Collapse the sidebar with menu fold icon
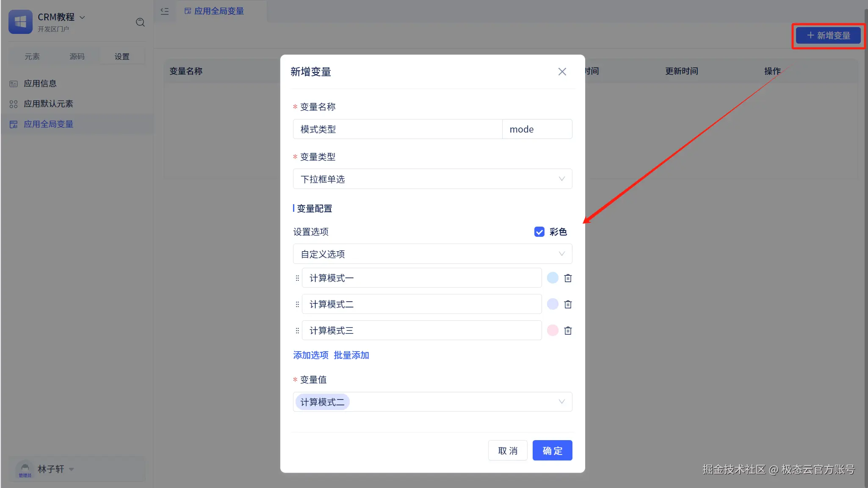 tap(165, 11)
